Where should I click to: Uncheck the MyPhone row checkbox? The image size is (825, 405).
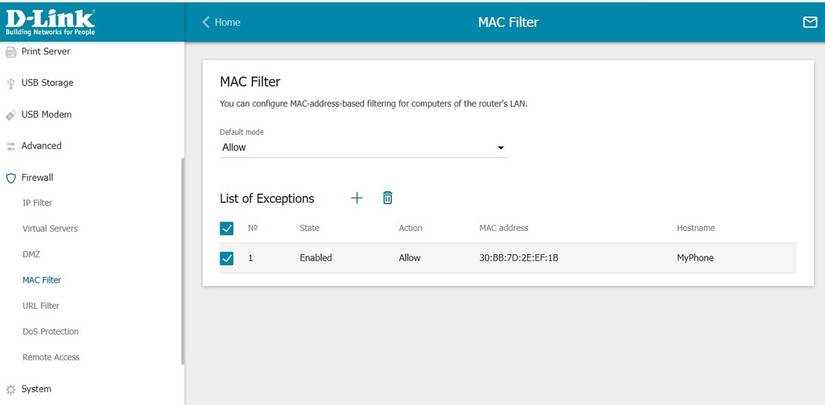[227, 258]
